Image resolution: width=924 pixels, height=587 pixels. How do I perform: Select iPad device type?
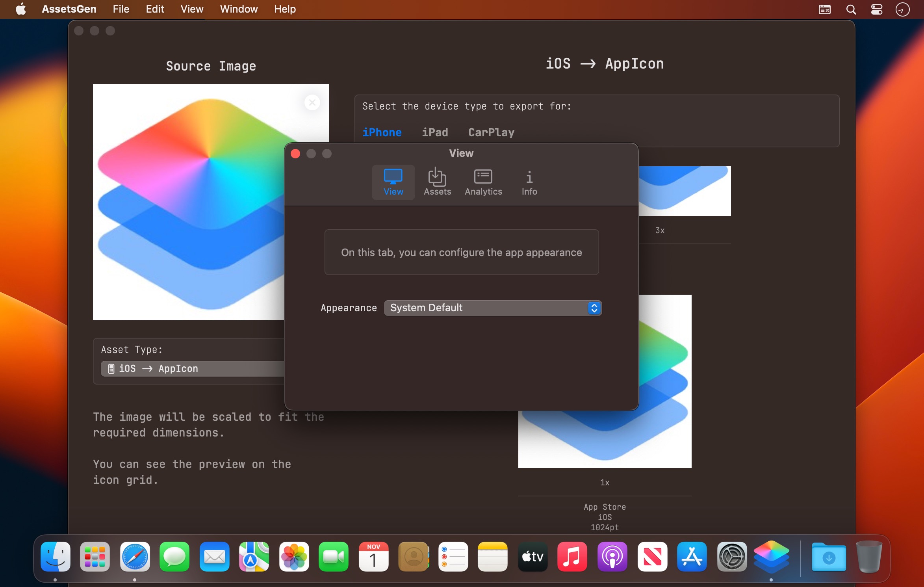(x=435, y=132)
